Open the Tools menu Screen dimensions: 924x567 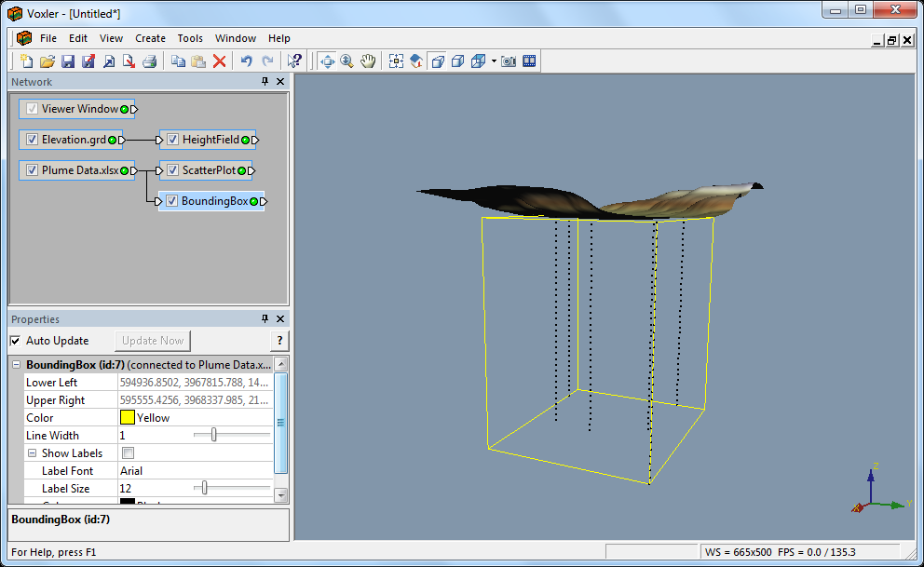[x=190, y=38]
